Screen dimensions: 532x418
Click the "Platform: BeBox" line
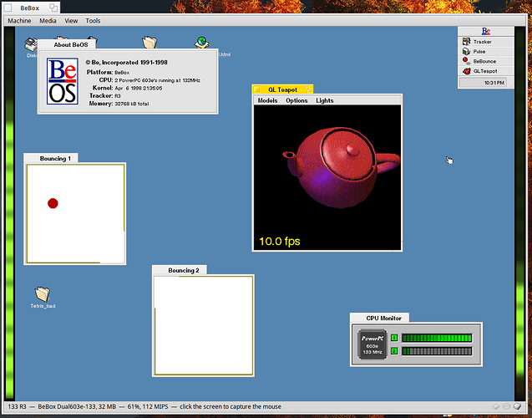(x=108, y=73)
